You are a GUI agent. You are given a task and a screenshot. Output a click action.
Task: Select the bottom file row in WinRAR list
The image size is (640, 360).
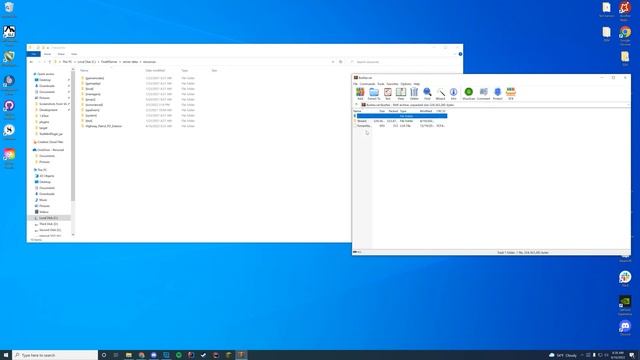click(x=400, y=126)
